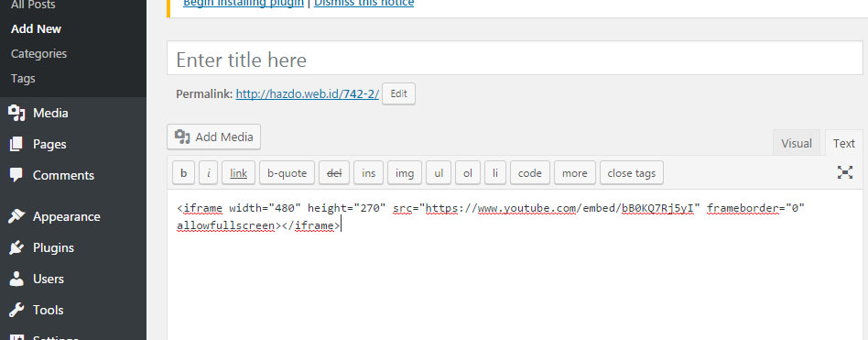
Task: Click the media icon on Add Media button
Action: point(182,137)
